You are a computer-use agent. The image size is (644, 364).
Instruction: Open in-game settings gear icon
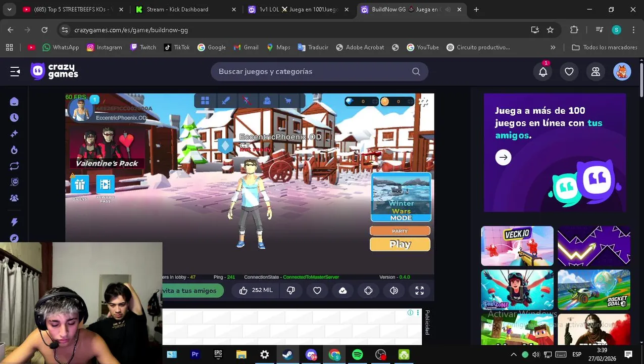(x=424, y=102)
